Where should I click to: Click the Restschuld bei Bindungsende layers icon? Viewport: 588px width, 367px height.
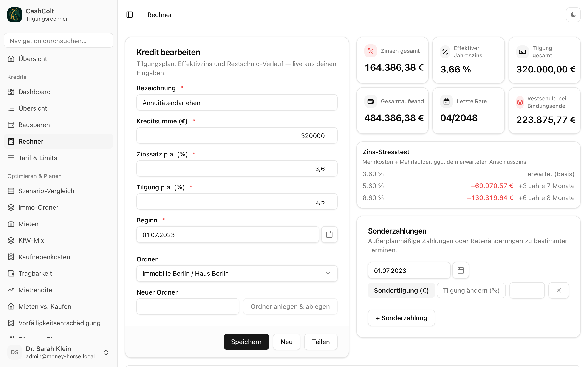click(x=520, y=102)
